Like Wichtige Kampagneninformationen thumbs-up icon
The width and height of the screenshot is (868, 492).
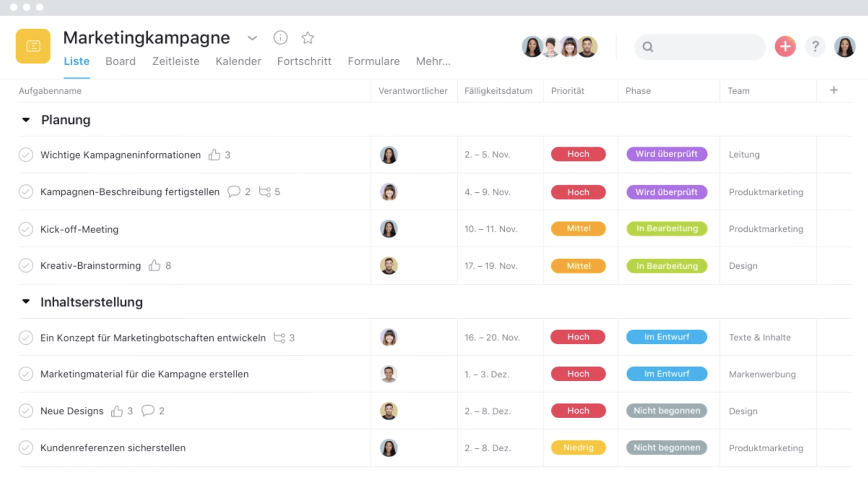point(215,155)
